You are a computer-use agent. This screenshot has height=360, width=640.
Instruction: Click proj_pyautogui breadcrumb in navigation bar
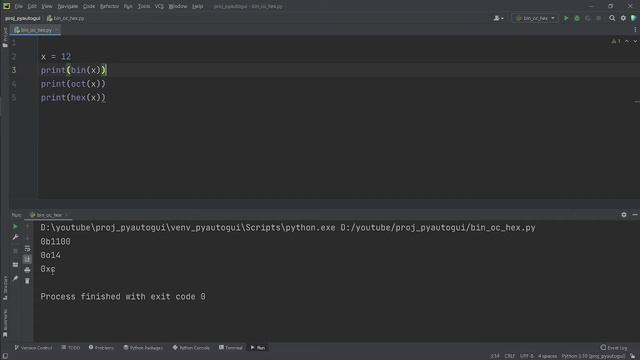pyautogui.click(x=23, y=18)
